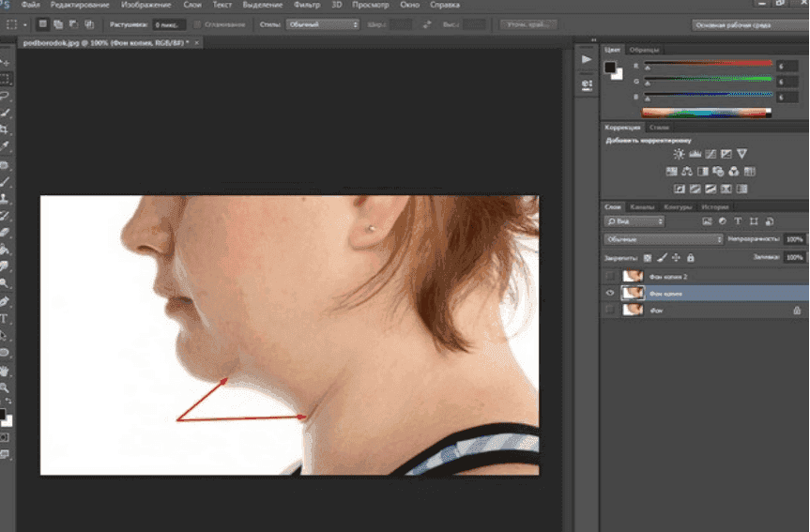Select the Lasso tool in the toolbar
This screenshot has height=532, width=810.
(x=6, y=95)
